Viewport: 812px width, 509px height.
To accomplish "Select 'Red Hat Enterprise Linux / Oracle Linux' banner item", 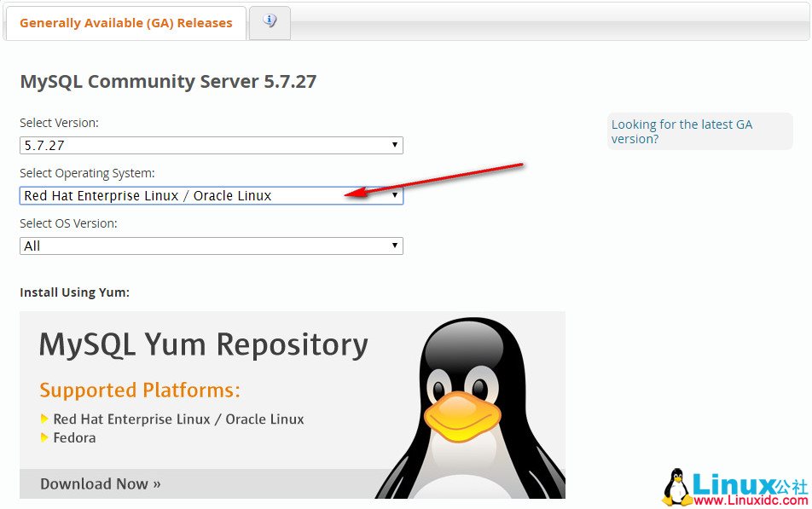I will 178,419.
